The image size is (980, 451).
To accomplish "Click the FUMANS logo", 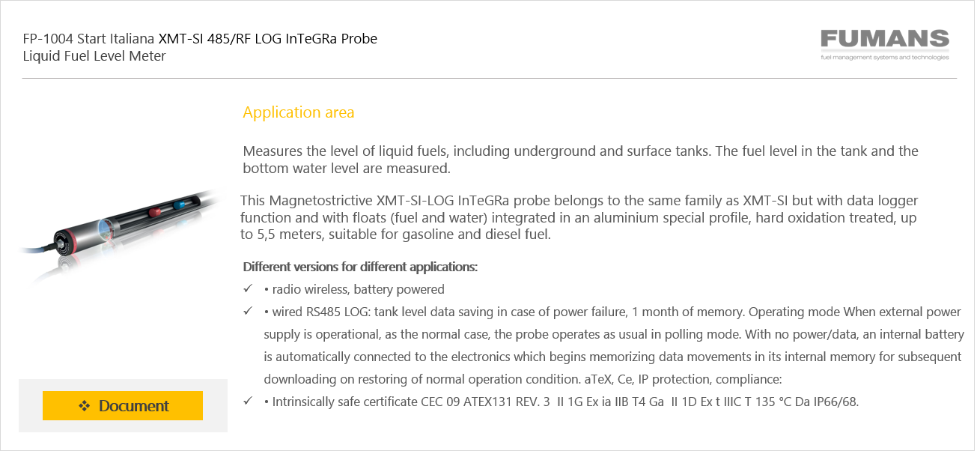I will (x=885, y=45).
